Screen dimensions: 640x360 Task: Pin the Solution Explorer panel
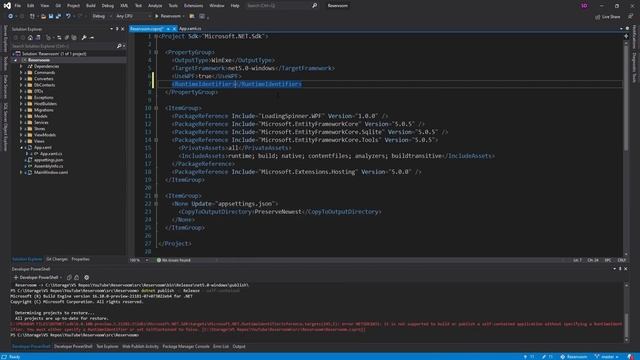point(117,29)
